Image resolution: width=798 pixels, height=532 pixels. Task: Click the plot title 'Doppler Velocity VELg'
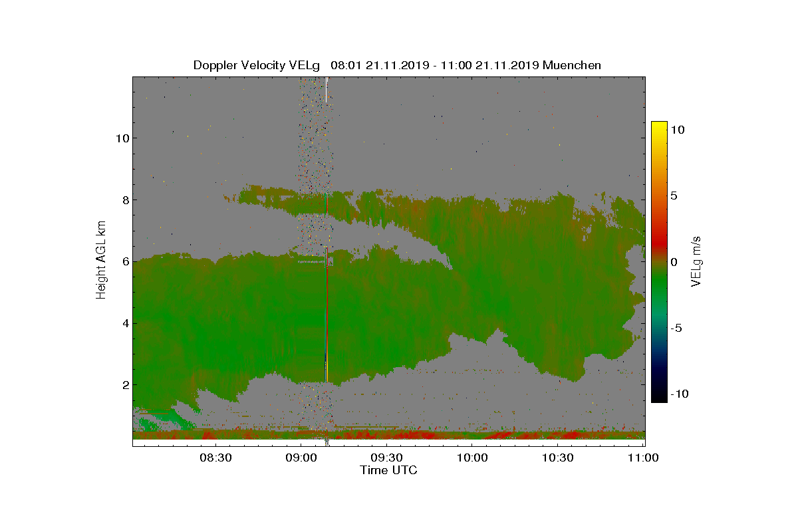257,65
